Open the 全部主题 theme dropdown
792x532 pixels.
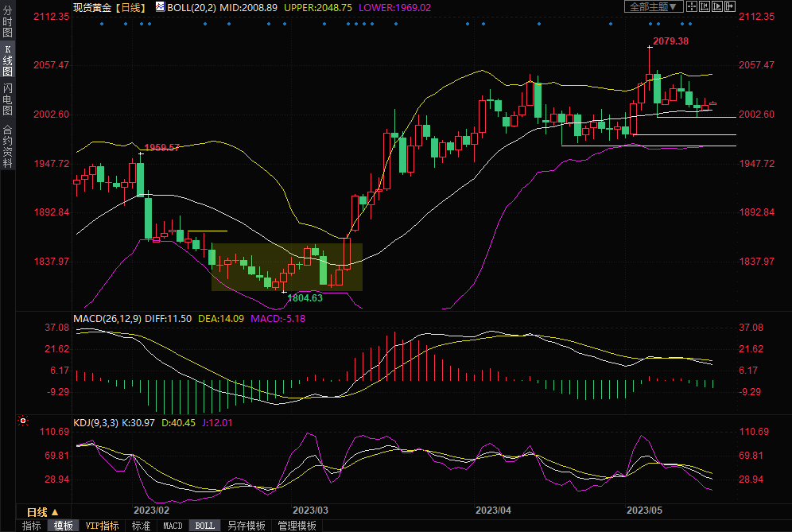pyautogui.click(x=654, y=6)
